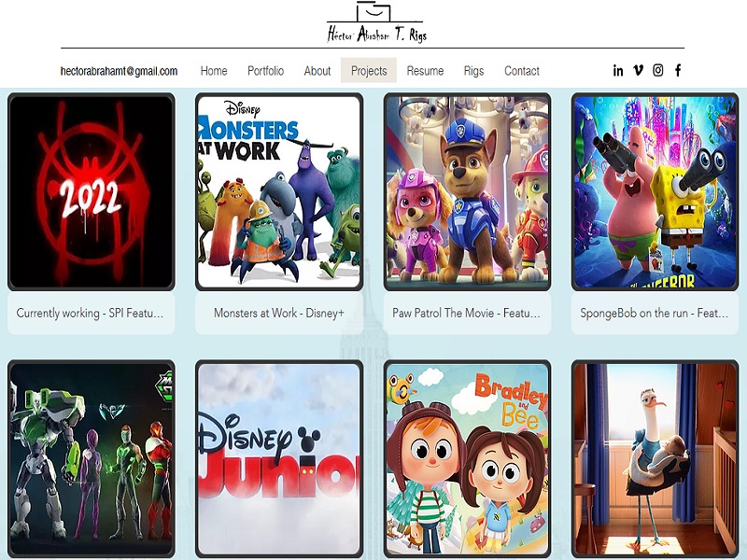Click the Rigs navigation item
747x560 pixels.
click(473, 71)
